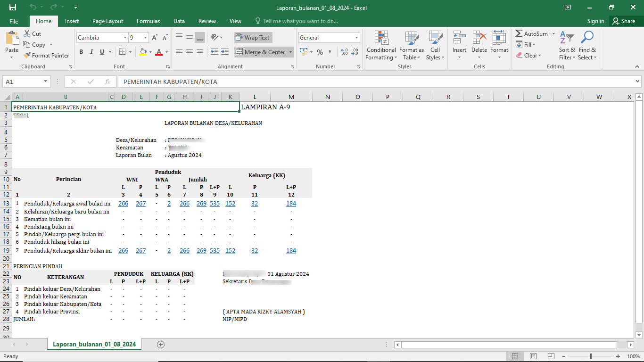
Task: Switch to Page Layout view
Action: coord(533,356)
